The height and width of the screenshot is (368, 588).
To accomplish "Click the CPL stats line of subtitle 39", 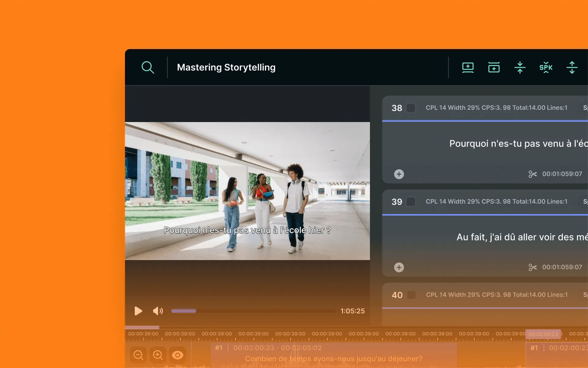I will (x=496, y=201).
